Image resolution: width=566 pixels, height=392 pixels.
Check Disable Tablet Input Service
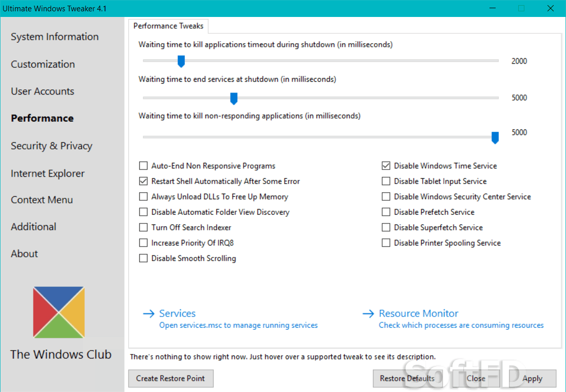(x=386, y=181)
